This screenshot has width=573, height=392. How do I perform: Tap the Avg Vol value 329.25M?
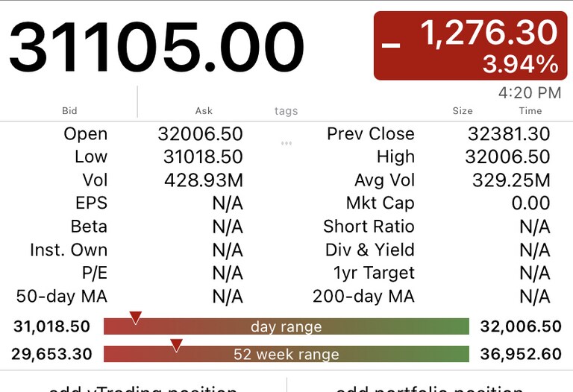coord(511,180)
